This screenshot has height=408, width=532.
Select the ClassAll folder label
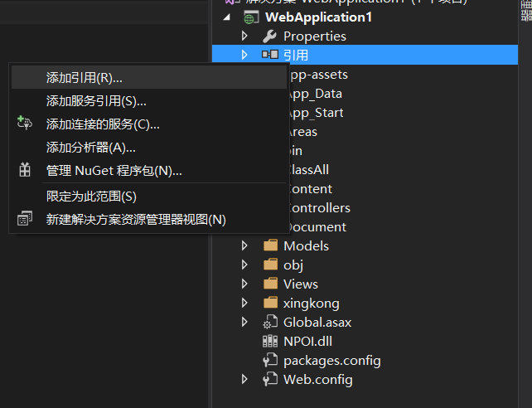coord(308,170)
